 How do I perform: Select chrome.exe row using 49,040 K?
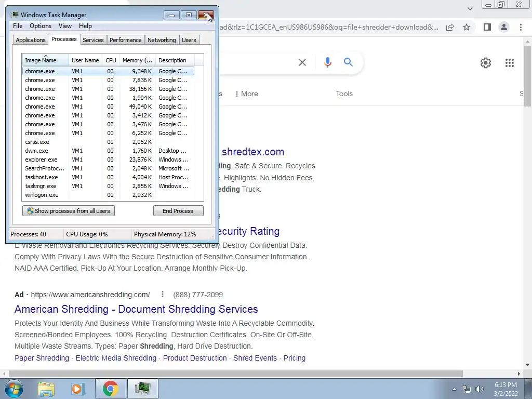point(108,107)
